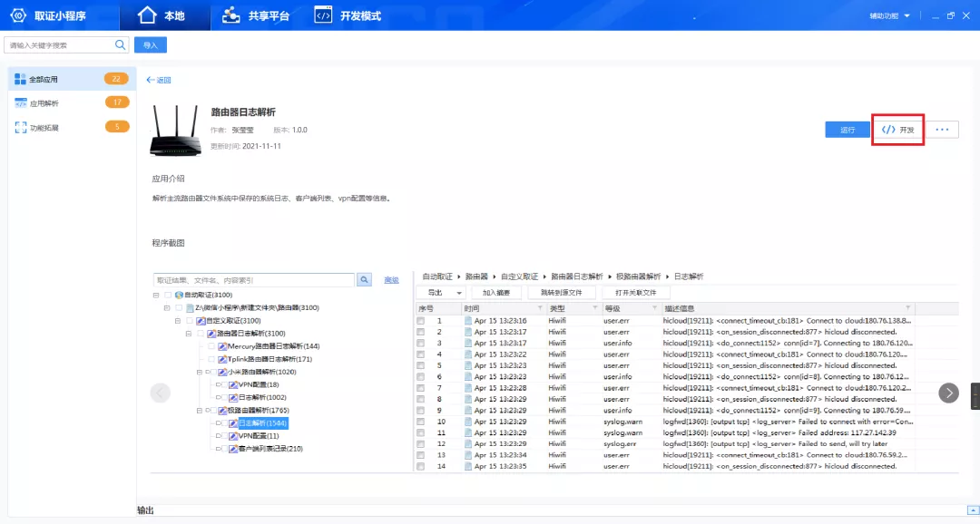980x524 pixels.
Task: Show previous screenshot with left arrow
Action: tap(160, 393)
